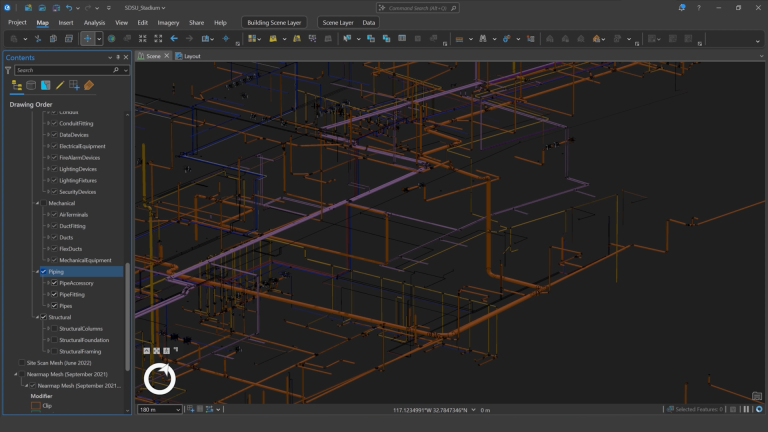Click the Copy icon in clipboard group
This screenshot has width=768, height=432.
(x=53, y=39)
